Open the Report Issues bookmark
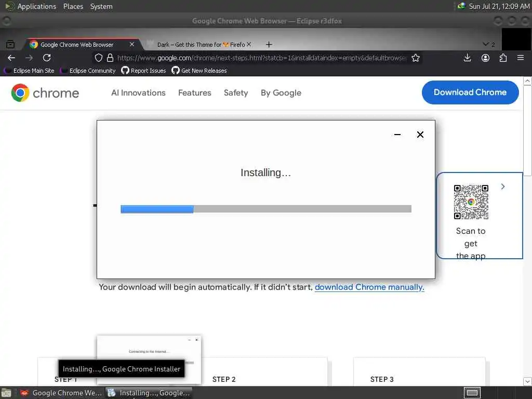Viewport: 532px width, 399px height. [143, 71]
